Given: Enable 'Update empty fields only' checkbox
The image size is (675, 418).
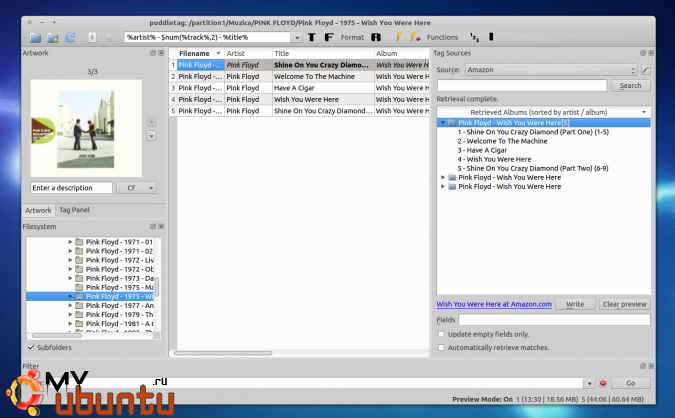Looking at the screenshot, I should 441,333.
